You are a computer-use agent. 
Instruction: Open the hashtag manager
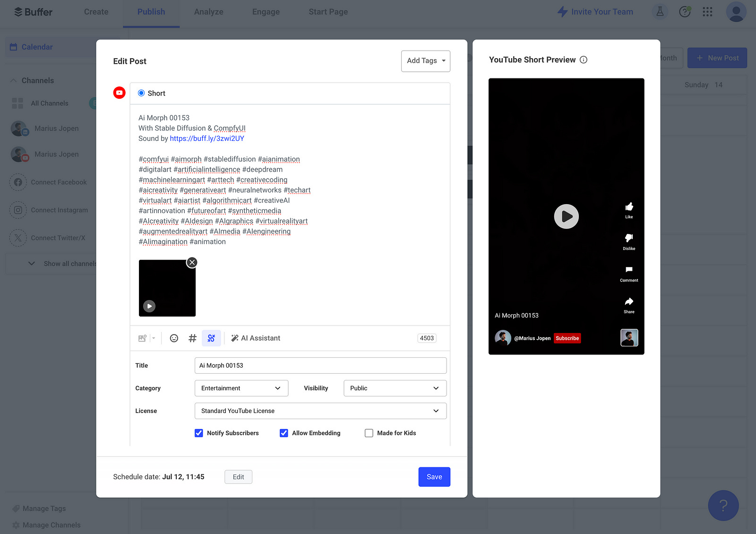pyautogui.click(x=192, y=338)
